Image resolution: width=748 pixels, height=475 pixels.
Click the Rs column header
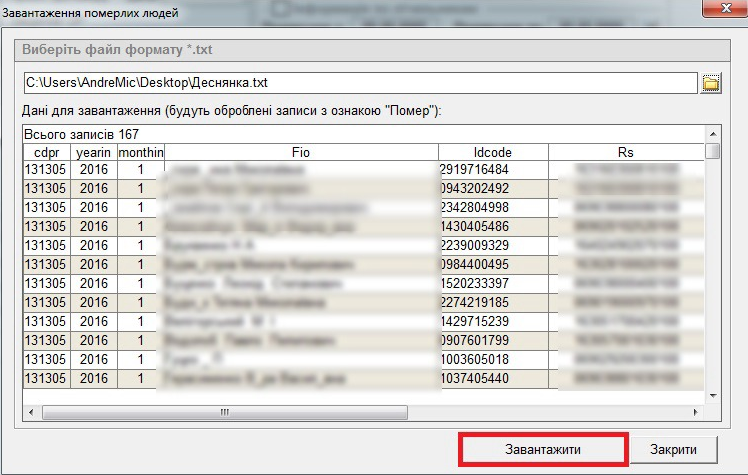pyautogui.click(x=626, y=152)
